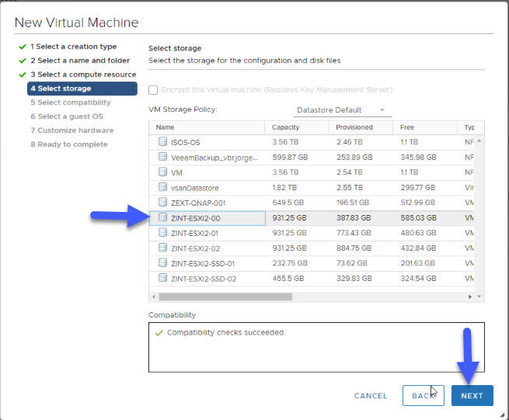Select the ZEXT-QNAP-001 datastore name
The height and width of the screenshot is (420, 509).
click(198, 203)
